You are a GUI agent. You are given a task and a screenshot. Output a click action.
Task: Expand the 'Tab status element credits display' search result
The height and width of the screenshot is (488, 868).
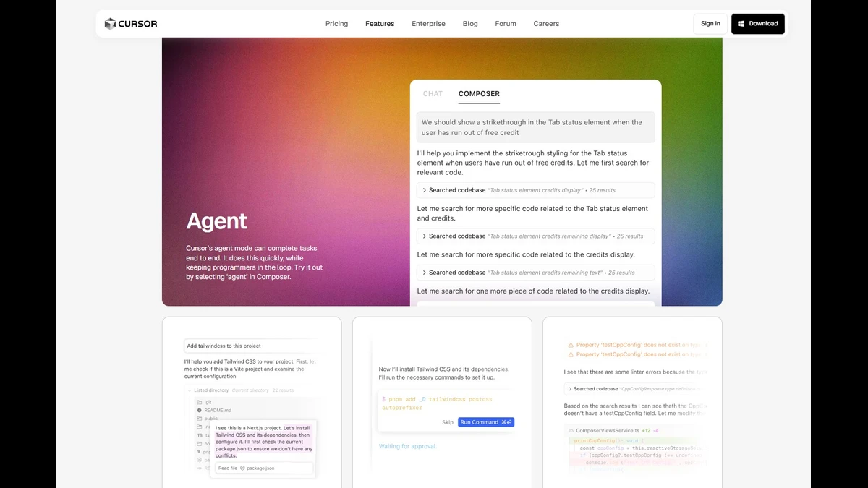[535, 190]
